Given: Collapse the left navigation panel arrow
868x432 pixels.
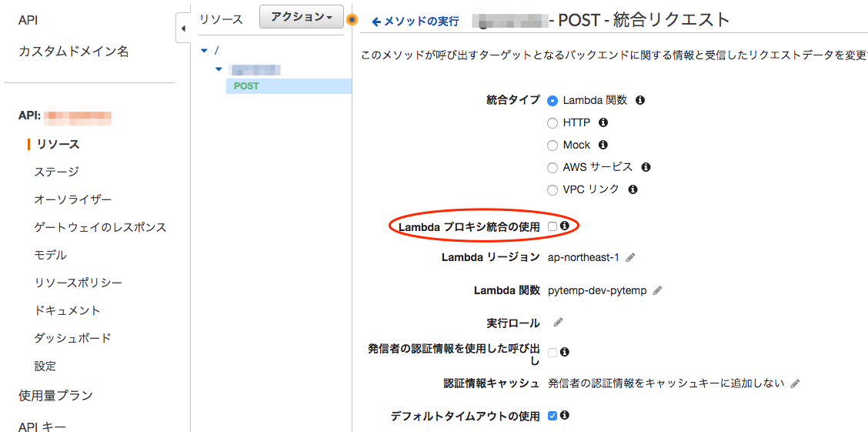Looking at the screenshot, I should (x=183, y=28).
